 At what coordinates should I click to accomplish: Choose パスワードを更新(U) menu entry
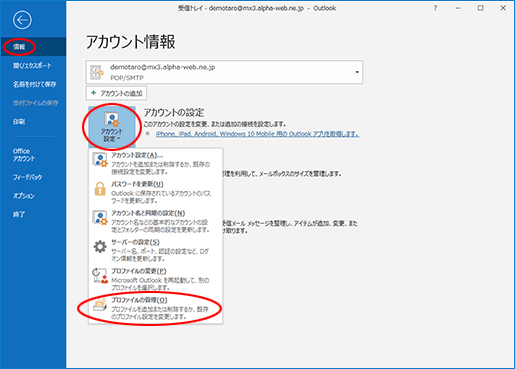click(x=156, y=192)
